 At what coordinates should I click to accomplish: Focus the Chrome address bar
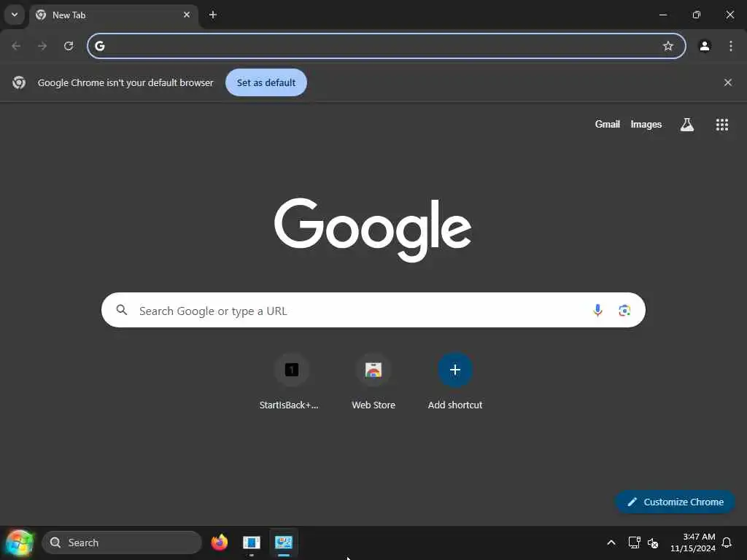(387, 46)
